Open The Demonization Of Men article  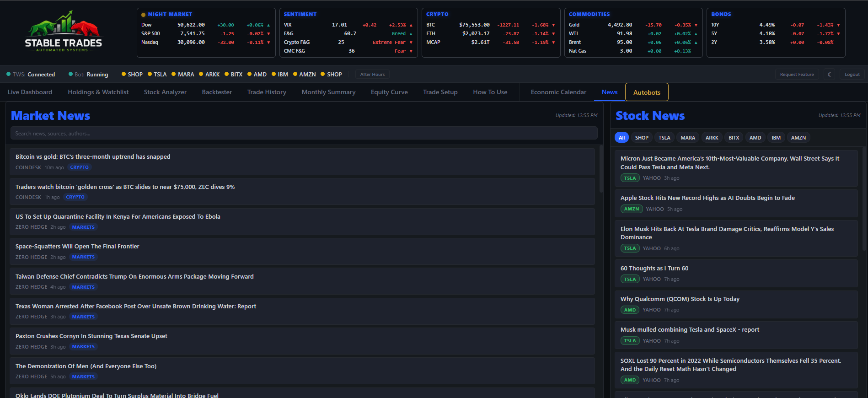point(302,371)
